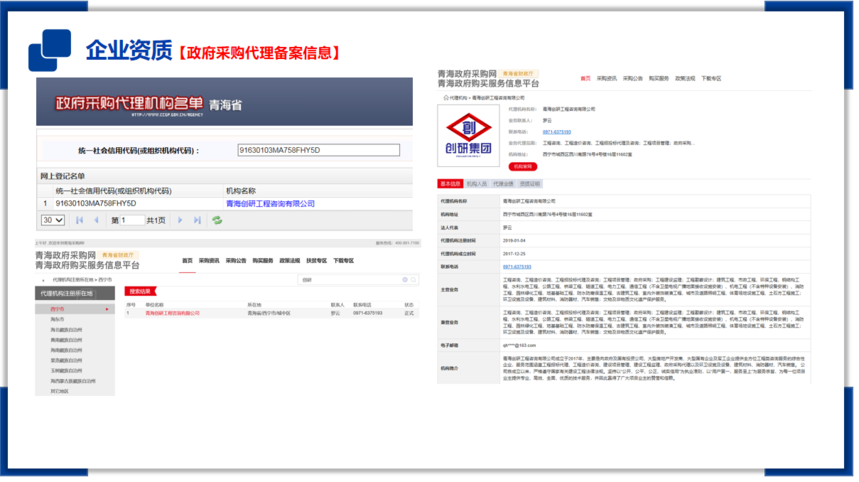Open 购买服务 in the left page navigation
This screenshot has width=859, height=482.
click(262, 261)
